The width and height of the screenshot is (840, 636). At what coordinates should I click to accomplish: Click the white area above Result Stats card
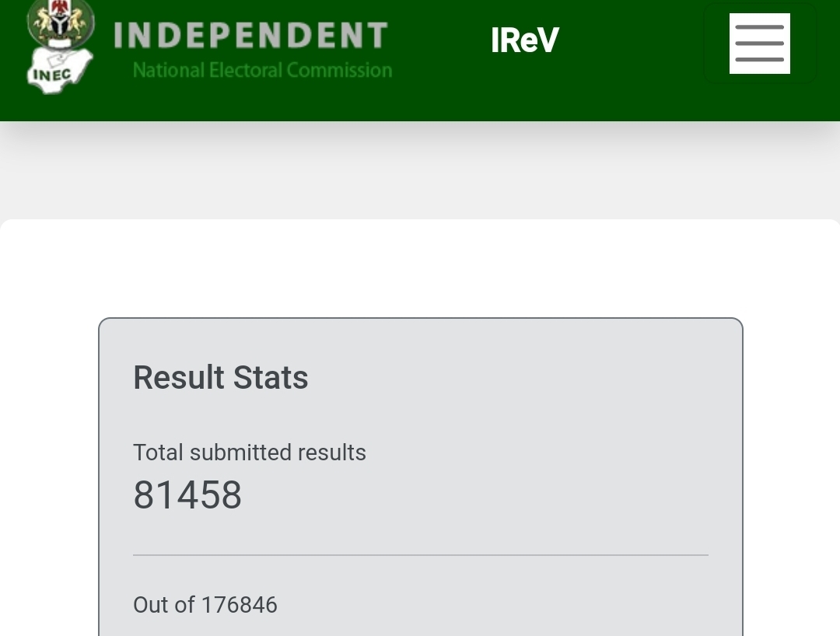point(420,268)
